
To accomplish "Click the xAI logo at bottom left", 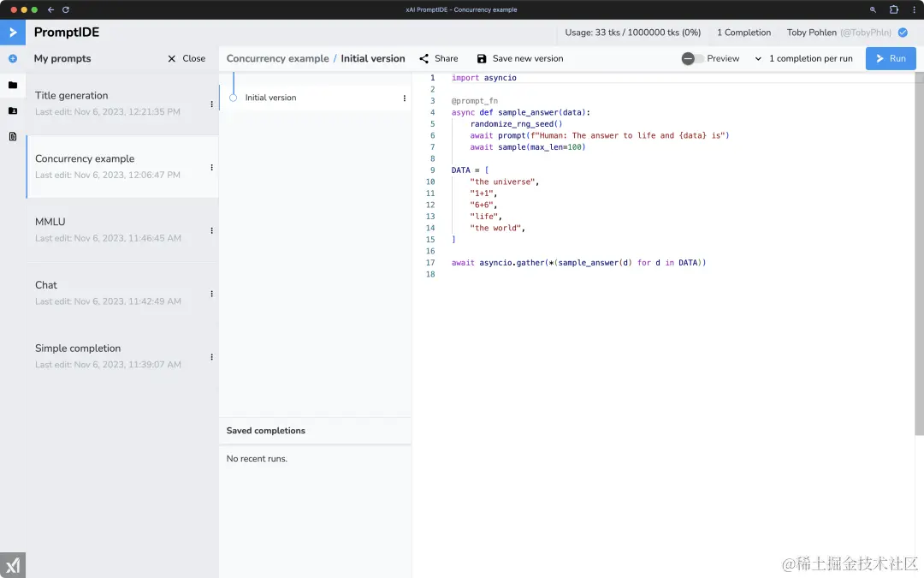I will [12, 566].
